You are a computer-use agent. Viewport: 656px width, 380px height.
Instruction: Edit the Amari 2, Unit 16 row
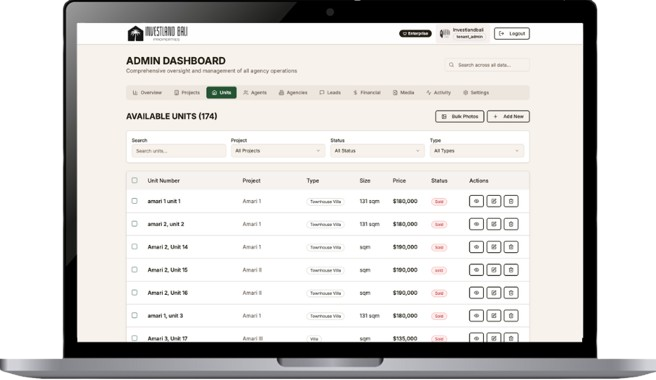coord(494,293)
